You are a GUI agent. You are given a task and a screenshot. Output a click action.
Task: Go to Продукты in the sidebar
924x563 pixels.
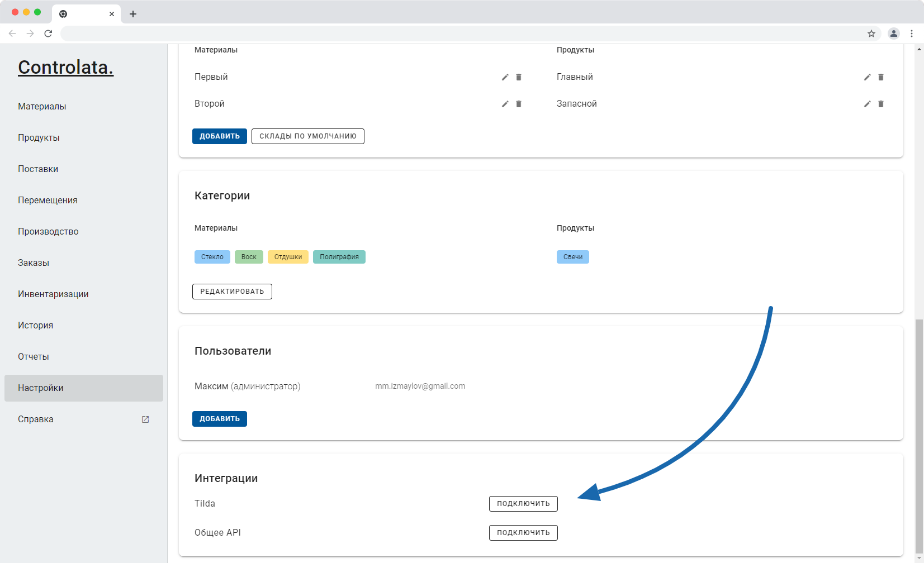tap(84, 138)
